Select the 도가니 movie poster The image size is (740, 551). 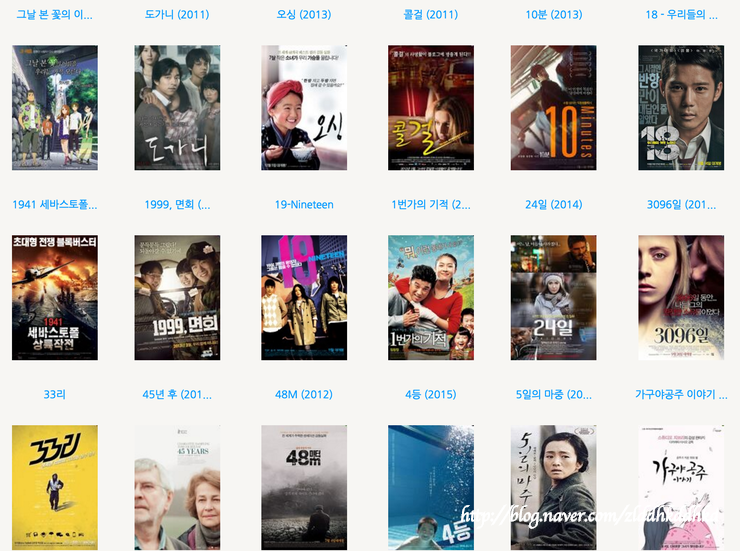tap(177, 108)
